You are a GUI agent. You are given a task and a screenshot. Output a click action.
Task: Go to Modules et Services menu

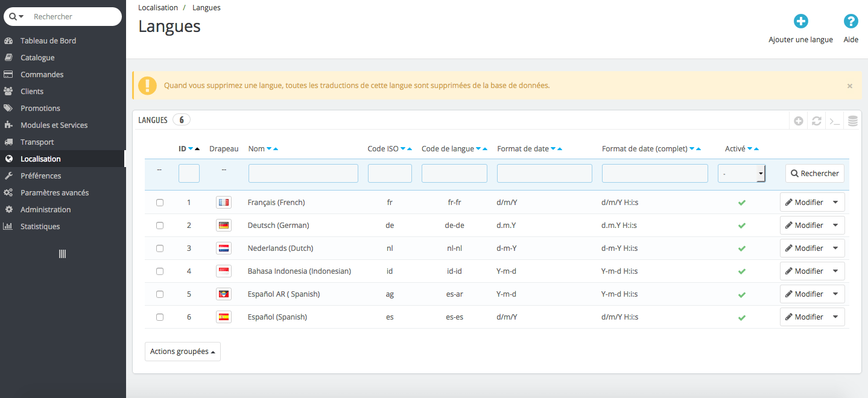(x=54, y=125)
